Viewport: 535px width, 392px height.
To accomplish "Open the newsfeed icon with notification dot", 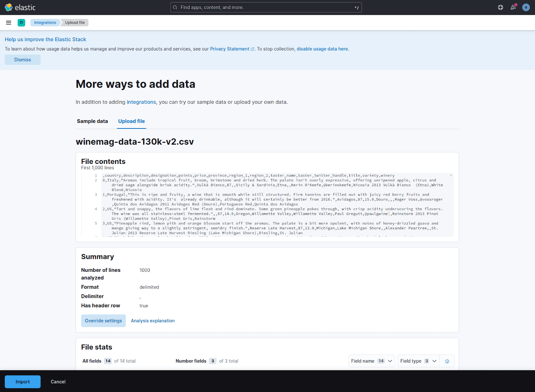I will (513, 7).
